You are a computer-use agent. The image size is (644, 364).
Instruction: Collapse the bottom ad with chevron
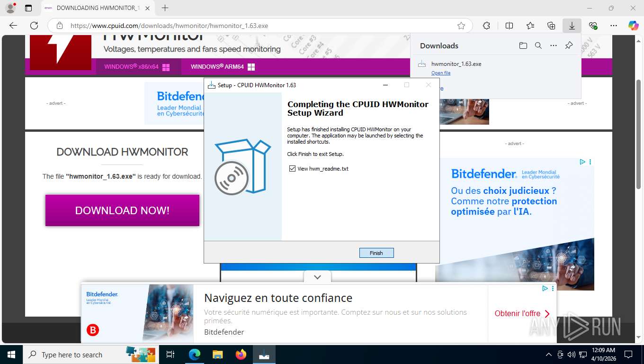pyautogui.click(x=317, y=277)
